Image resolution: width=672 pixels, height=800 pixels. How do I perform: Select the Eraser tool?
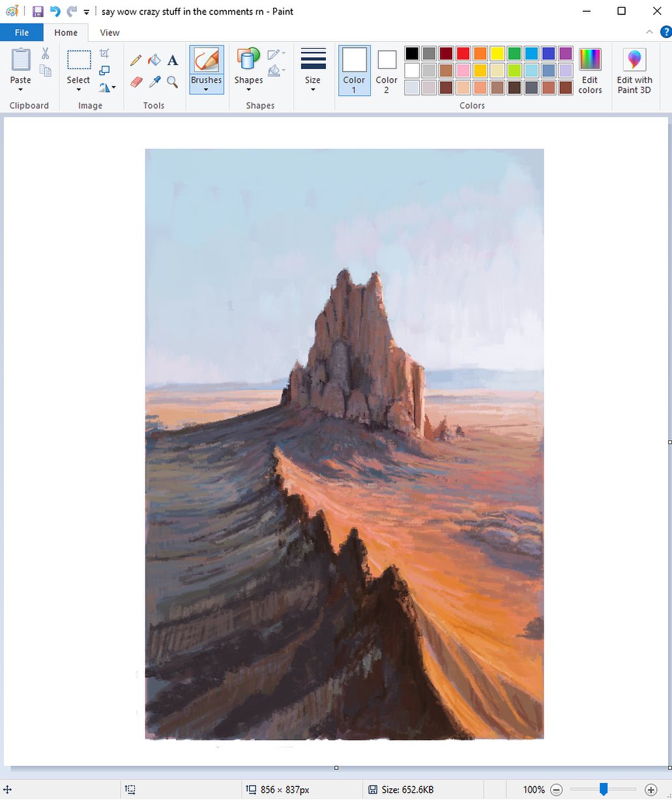click(x=136, y=81)
